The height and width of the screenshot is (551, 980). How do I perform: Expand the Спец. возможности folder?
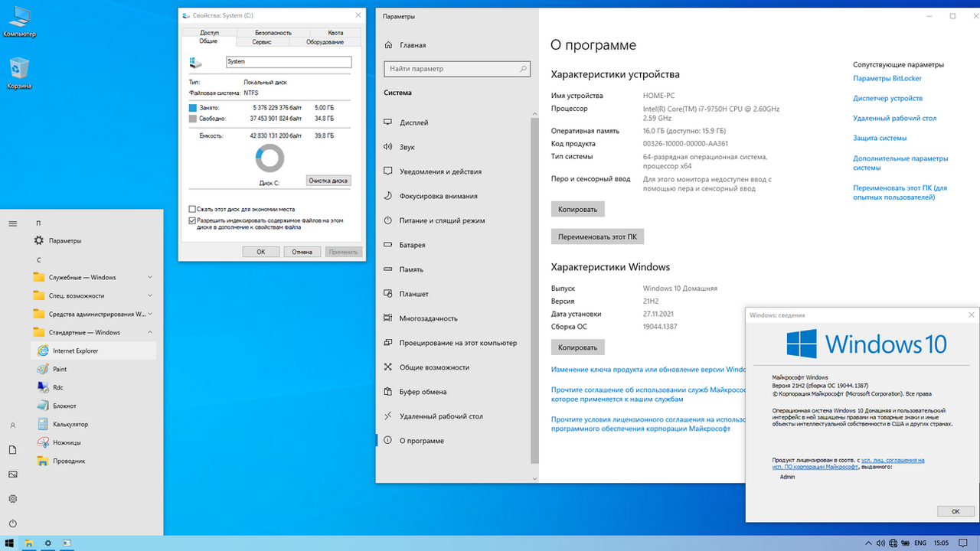point(93,295)
